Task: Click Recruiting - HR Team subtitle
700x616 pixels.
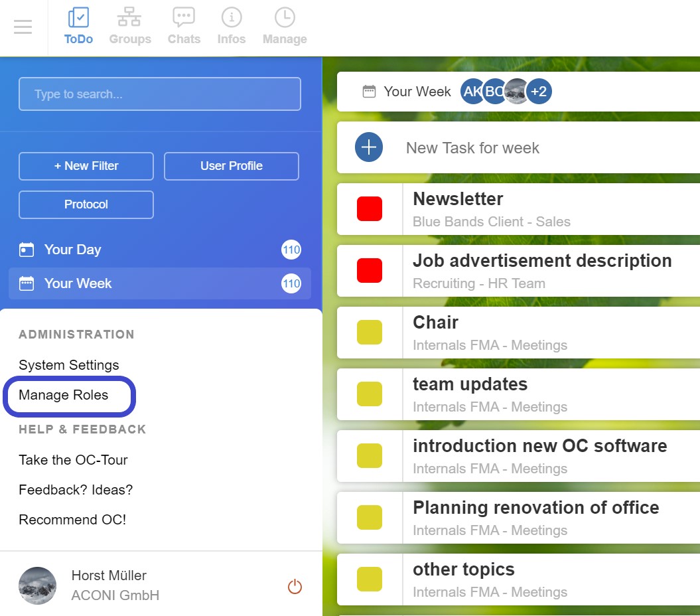Action: 479,283
